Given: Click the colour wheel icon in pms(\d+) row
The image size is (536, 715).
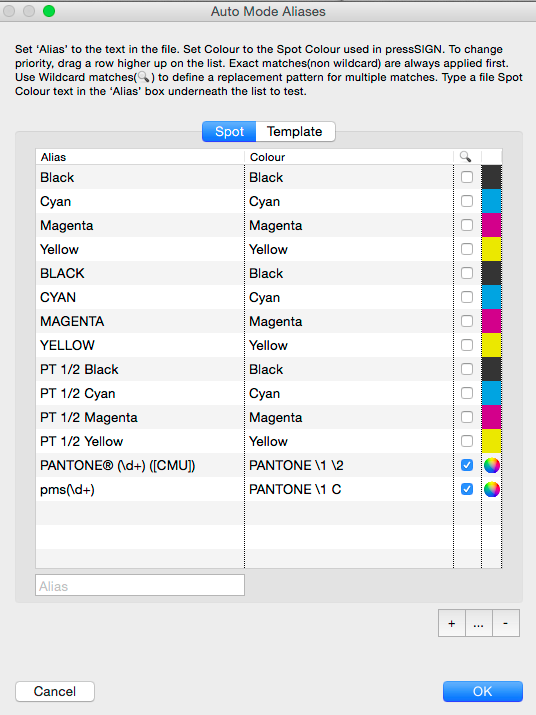Looking at the screenshot, I should click(491, 489).
